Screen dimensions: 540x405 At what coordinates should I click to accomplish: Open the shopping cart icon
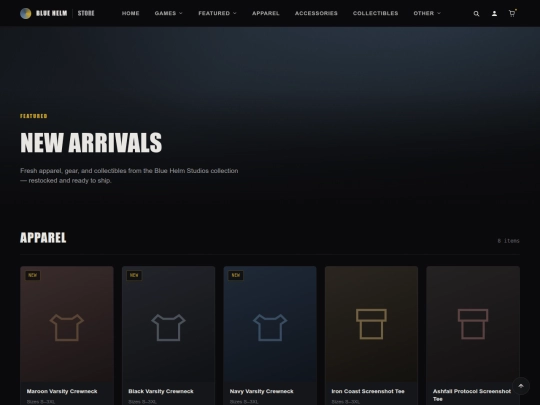click(512, 13)
